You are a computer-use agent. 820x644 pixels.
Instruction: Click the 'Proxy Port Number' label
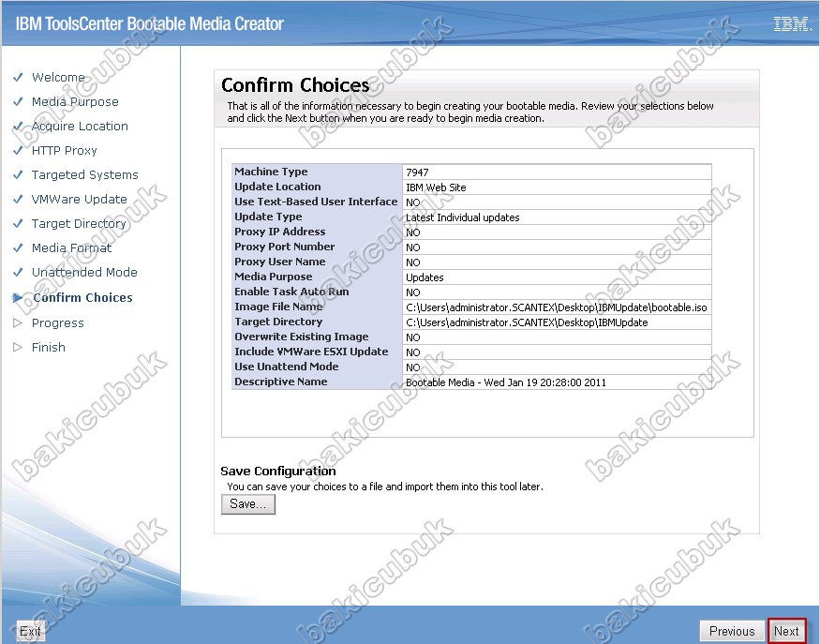tap(285, 247)
